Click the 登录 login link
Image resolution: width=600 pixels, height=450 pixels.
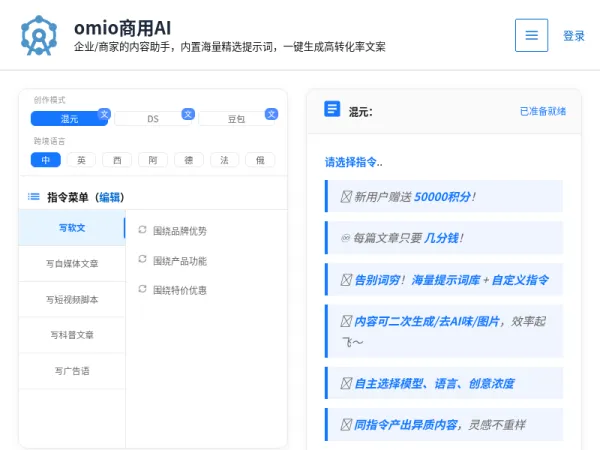tap(574, 36)
